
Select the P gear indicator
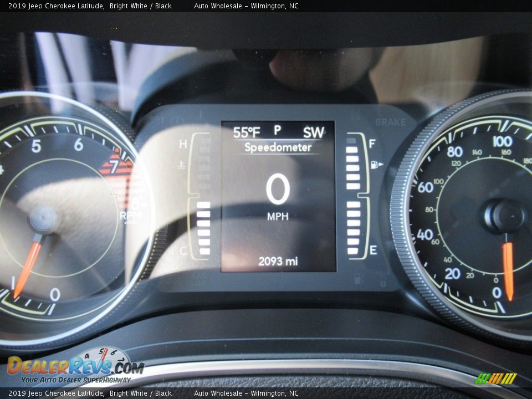coord(277,130)
